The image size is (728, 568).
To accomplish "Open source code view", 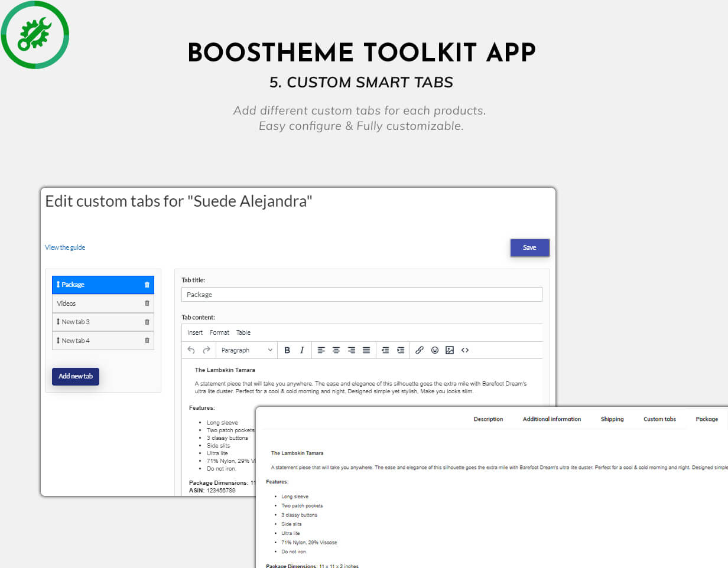I will (x=465, y=350).
